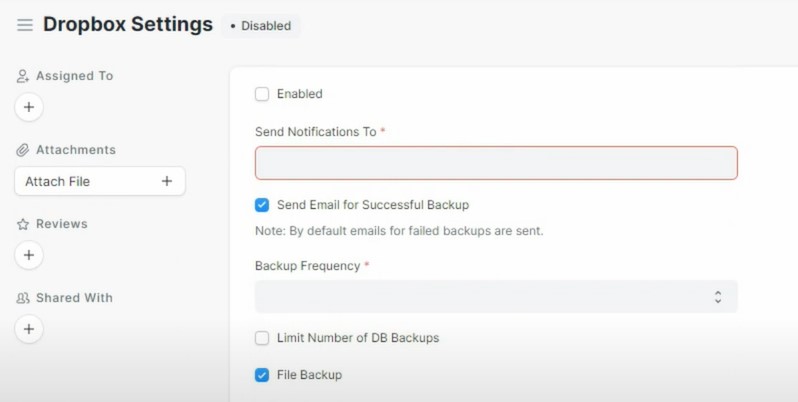798x402 pixels.
Task: Click the Attachments paperclip icon
Action: coord(23,150)
